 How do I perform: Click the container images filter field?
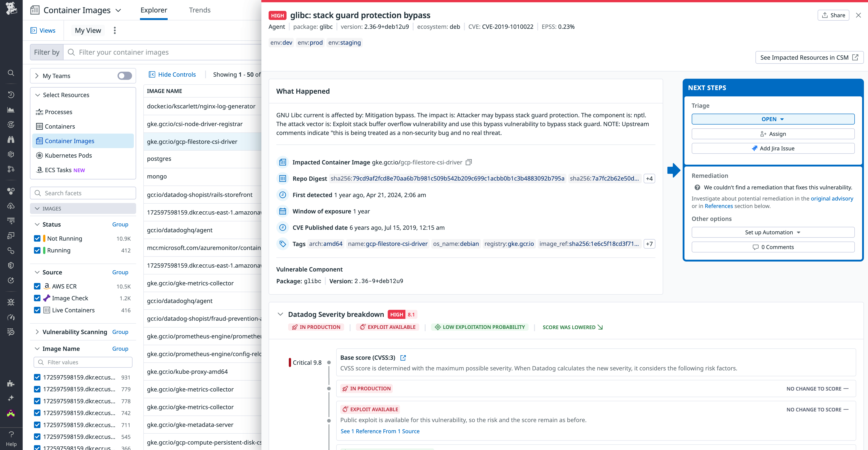[162, 52]
